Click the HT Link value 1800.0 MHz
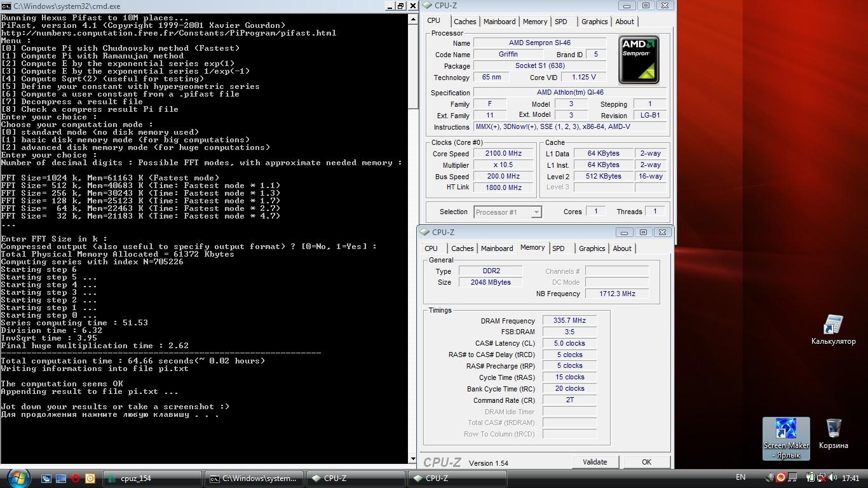 tap(504, 187)
